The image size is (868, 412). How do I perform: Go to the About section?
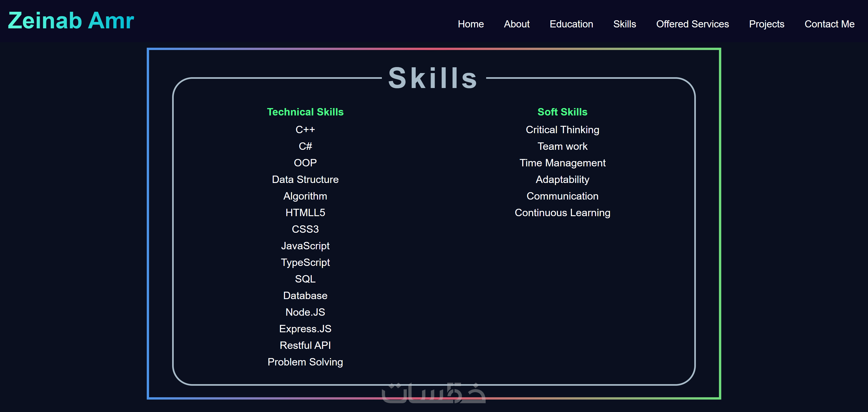tap(516, 24)
